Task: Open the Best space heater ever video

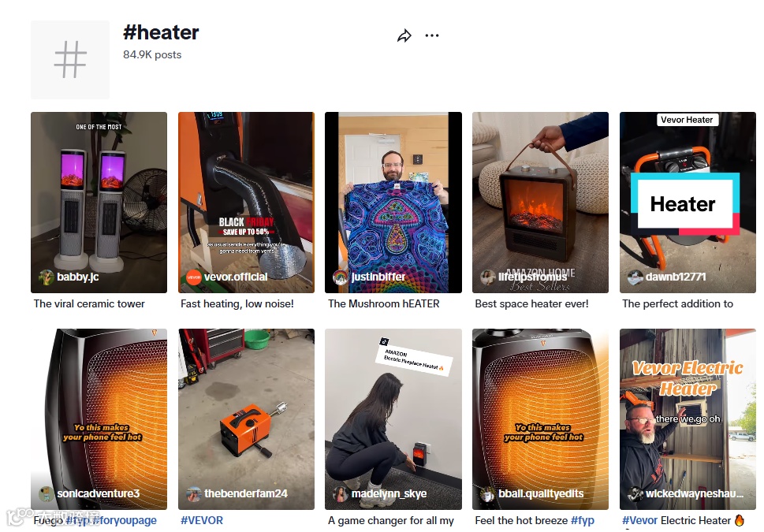Action: pos(540,203)
